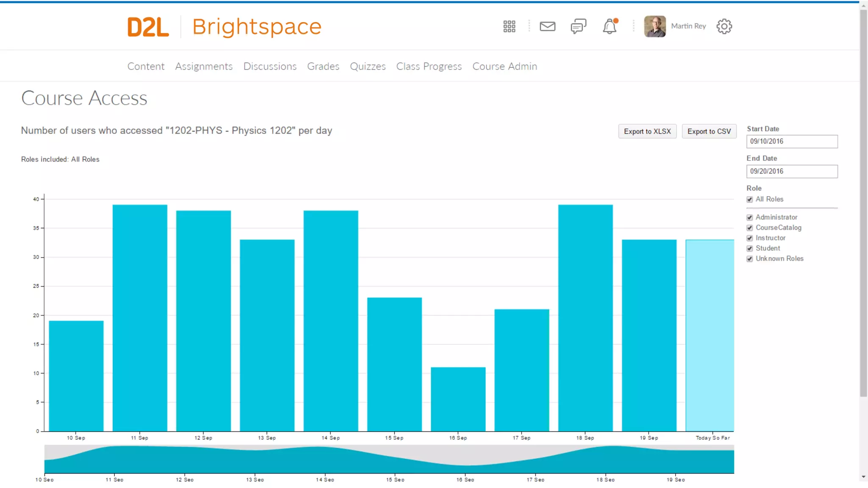Open the update alerts bell icon
Viewport: 868px width, 488px height.
609,26
